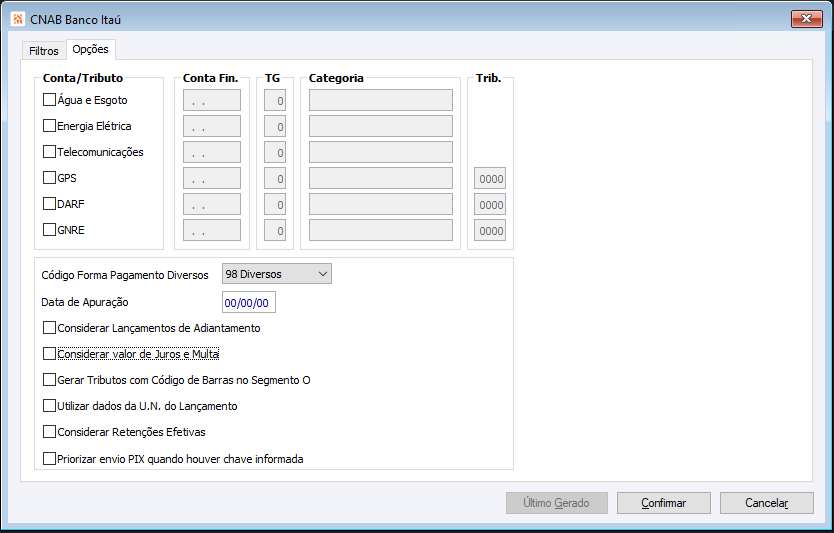Click Categoria field for GNRE
Viewport: 834px width, 533px height.
point(381,230)
